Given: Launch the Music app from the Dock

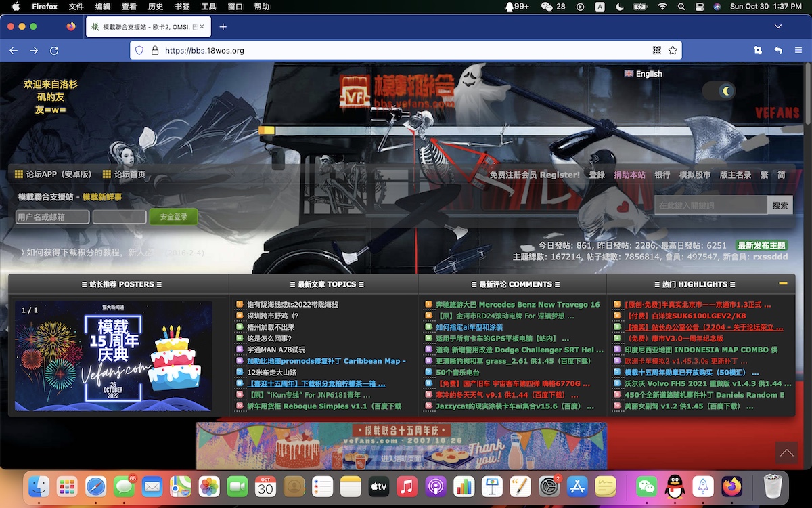Looking at the screenshot, I should 407,486.
